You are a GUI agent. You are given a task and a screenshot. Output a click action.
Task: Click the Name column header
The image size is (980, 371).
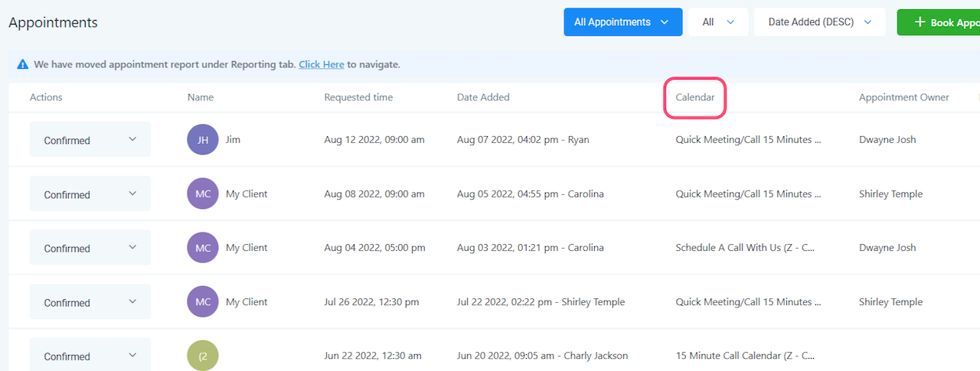pyautogui.click(x=201, y=97)
